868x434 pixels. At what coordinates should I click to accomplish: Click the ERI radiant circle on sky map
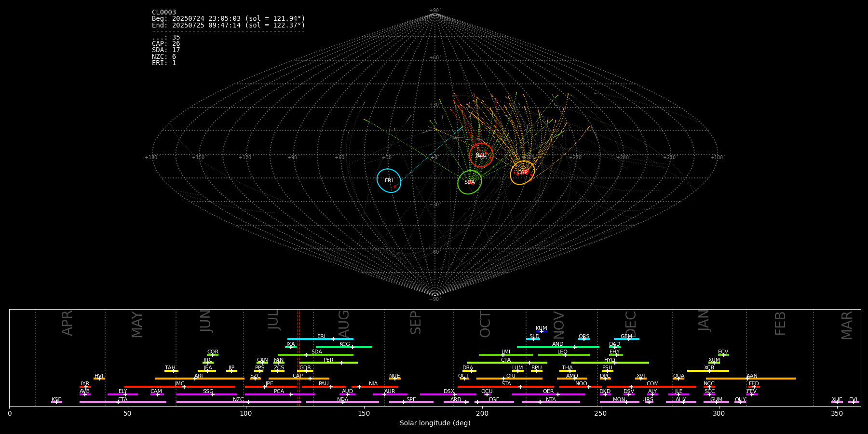point(389,181)
